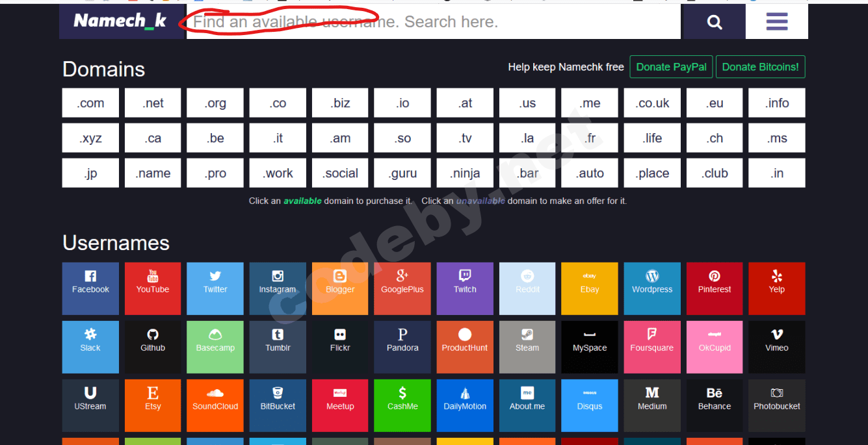
Task: Select the SoundCloud tile
Action: pyautogui.click(x=215, y=405)
